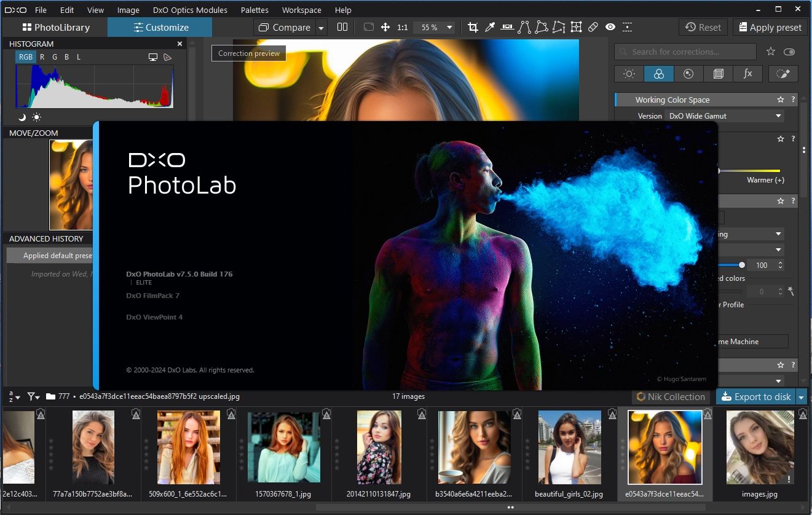Select the Repair bandage tool
This screenshot has height=515, width=812.
click(x=593, y=27)
